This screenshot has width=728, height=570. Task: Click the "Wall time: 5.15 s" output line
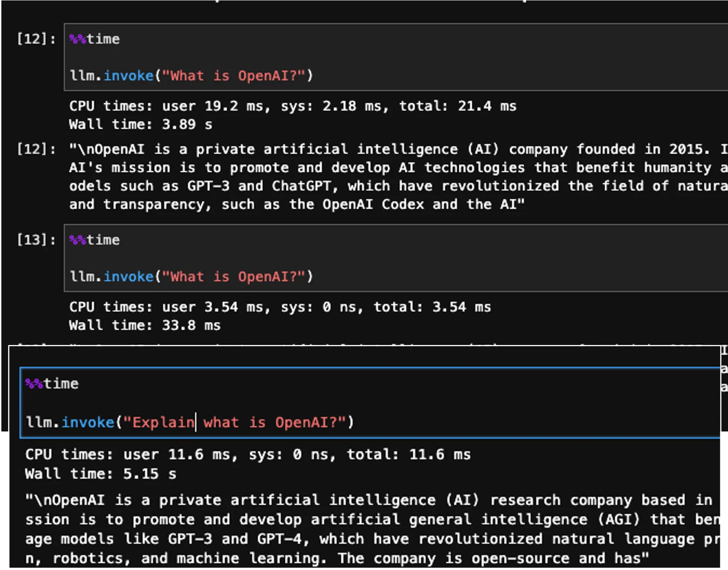(101, 474)
